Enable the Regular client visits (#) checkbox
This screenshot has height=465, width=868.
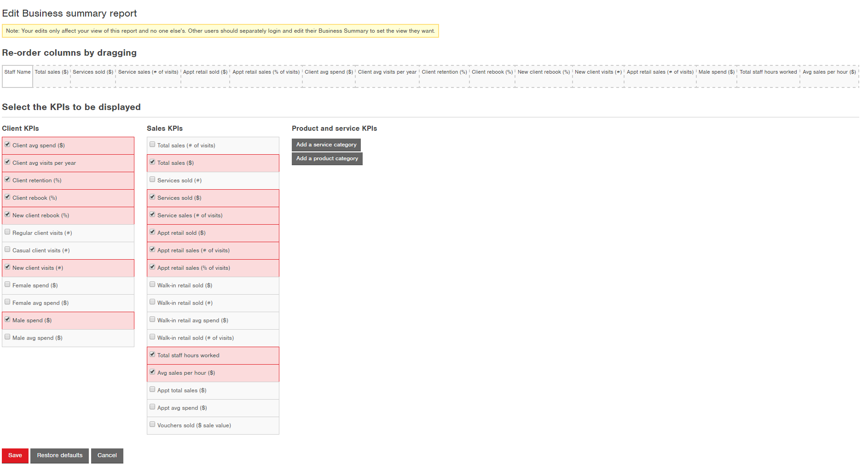7,232
